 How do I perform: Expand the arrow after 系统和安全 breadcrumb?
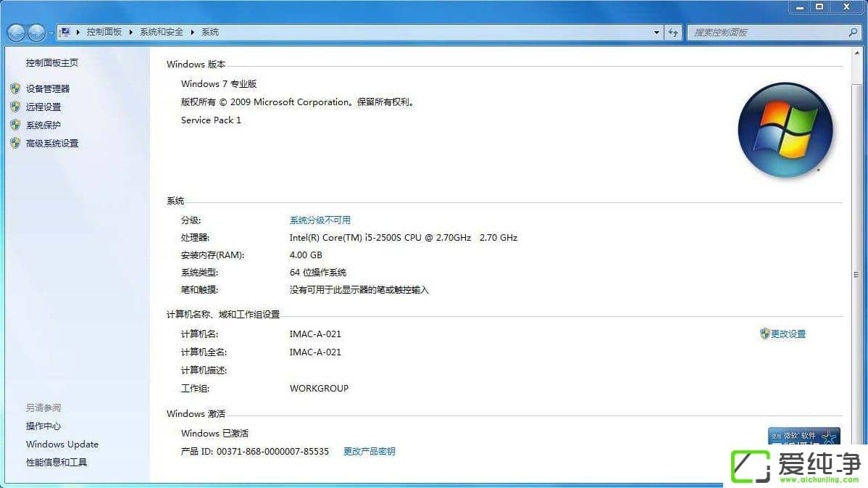[x=193, y=32]
